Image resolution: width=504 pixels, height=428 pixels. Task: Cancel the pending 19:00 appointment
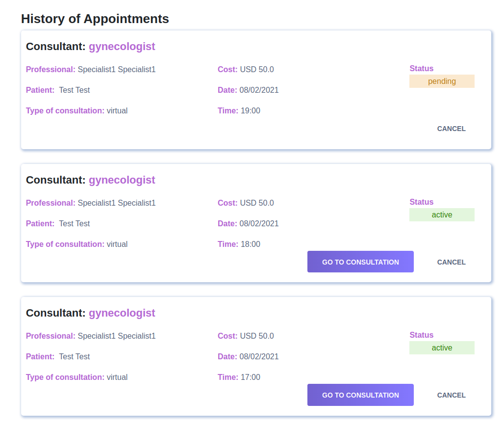pyautogui.click(x=451, y=129)
